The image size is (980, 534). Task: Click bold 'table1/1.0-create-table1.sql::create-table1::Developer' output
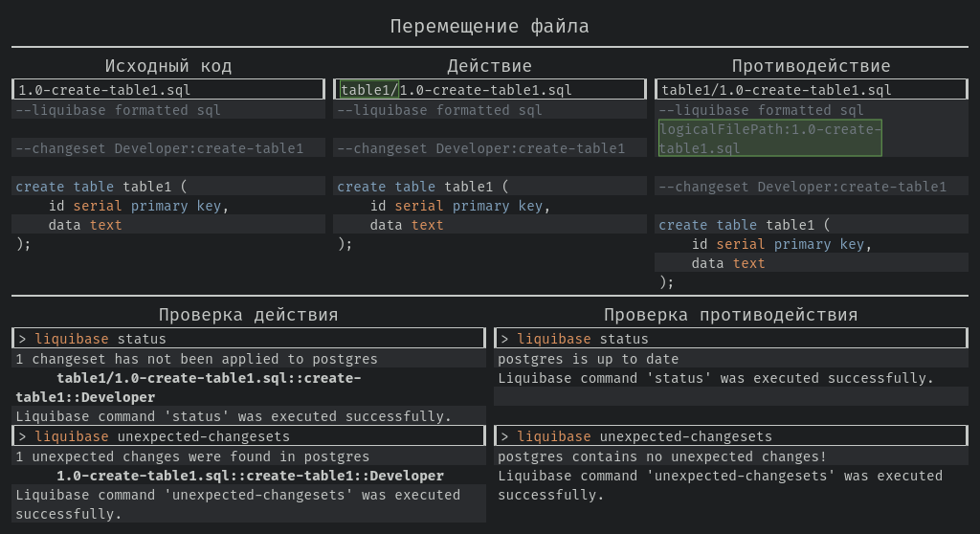[x=189, y=388]
